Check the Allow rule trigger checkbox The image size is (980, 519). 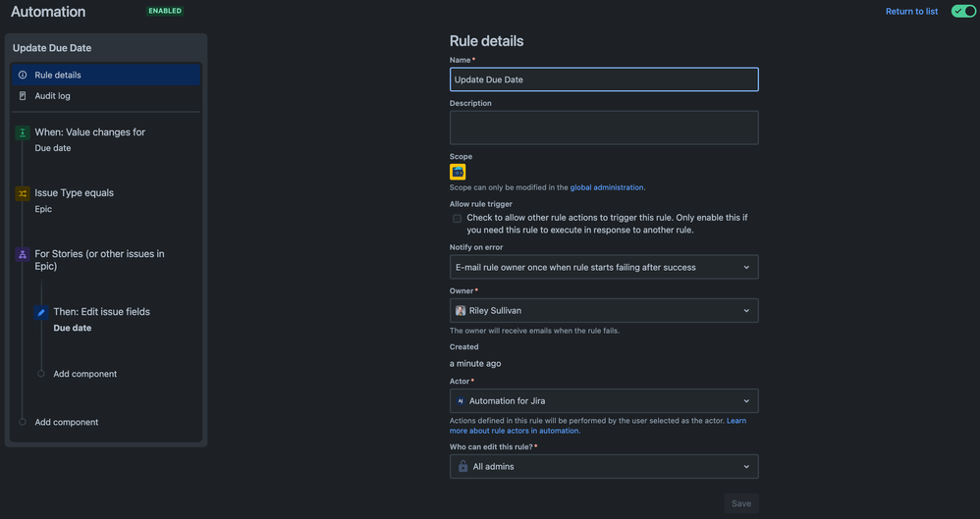coord(457,219)
